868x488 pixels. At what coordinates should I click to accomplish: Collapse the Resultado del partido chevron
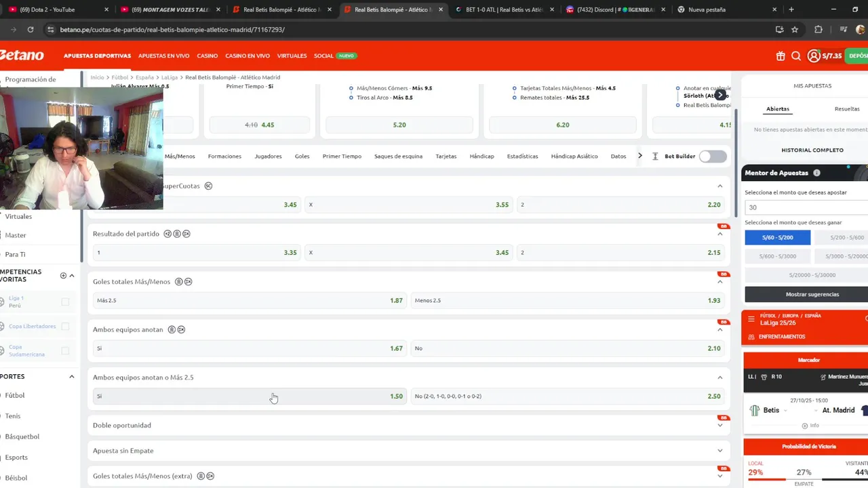coord(720,234)
